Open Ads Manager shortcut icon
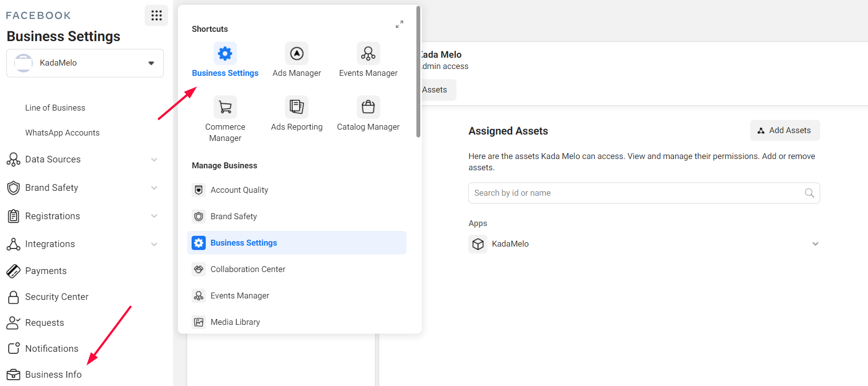The image size is (868, 386). 297,53
